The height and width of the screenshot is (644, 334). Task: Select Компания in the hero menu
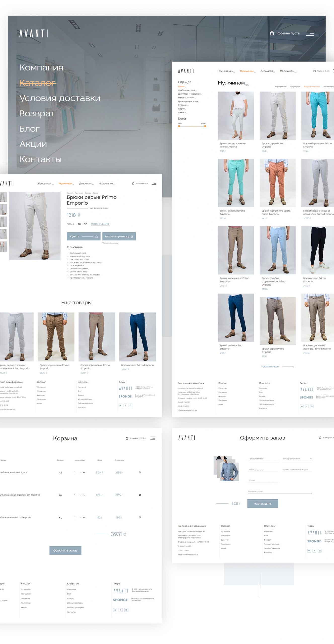pyautogui.click(x=41, y=67)
